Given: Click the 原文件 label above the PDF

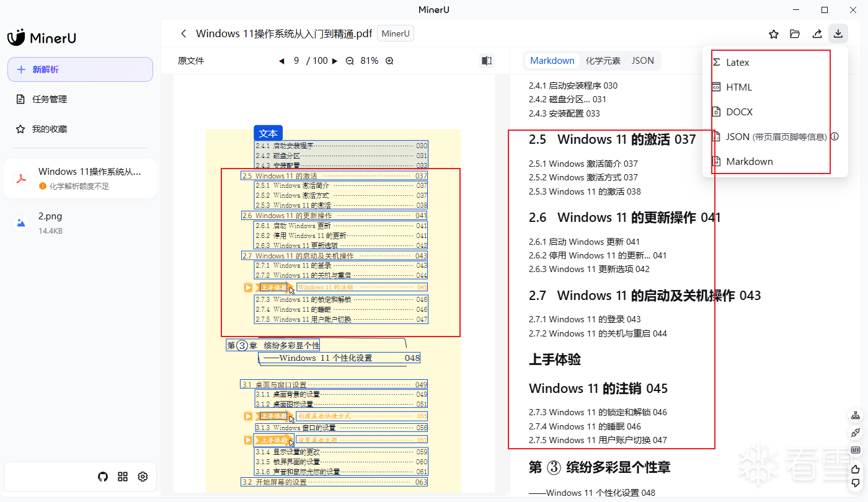Looking at the screenshot, I should pos(191,61).
